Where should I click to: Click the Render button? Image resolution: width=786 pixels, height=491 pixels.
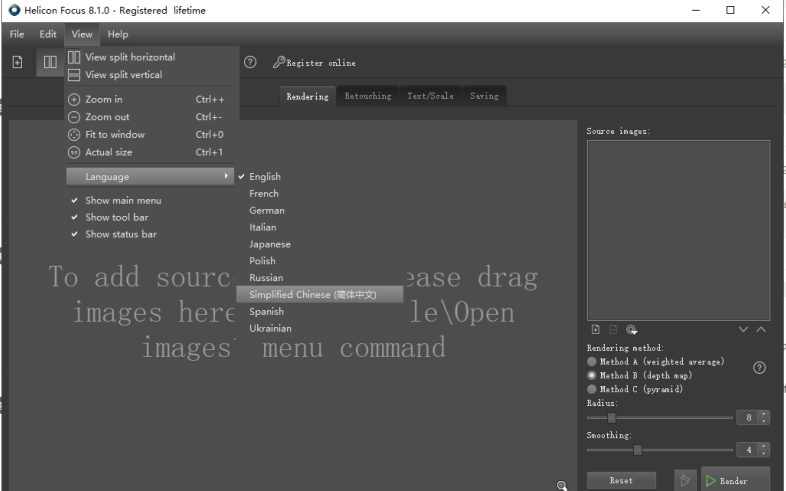pos(735,480)
